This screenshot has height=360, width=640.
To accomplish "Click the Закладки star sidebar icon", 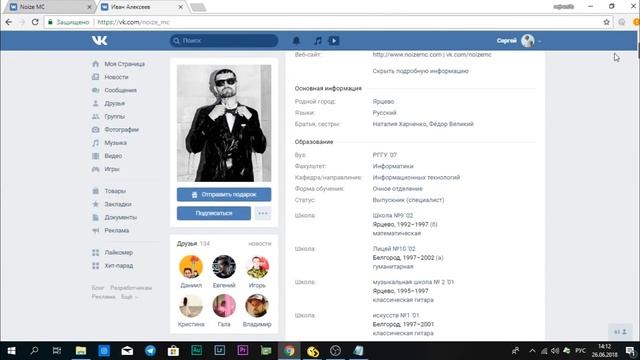I will click(x=96, y=204).
